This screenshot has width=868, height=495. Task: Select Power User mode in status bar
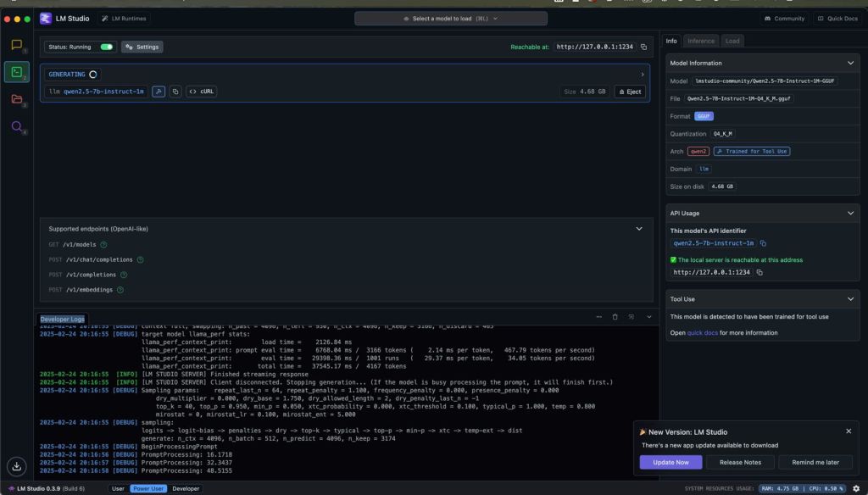pos(148,488)
